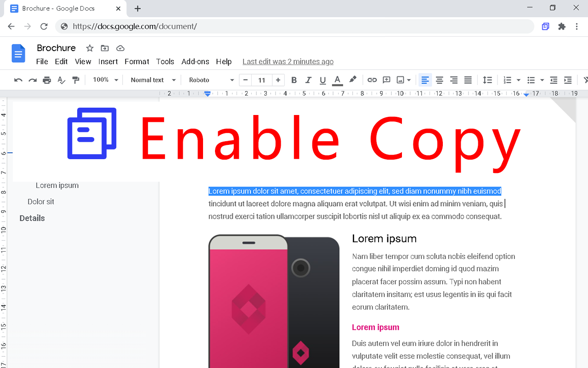This screenshot has height=368, width=588.
Task: Expand the insert image dropdown arrow
Action: click(409, 80)
